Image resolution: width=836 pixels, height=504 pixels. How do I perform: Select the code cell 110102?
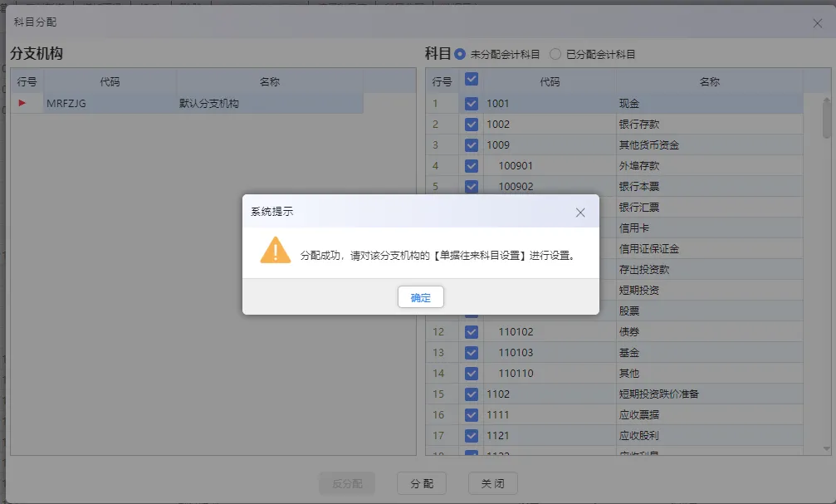click(550, 331)
